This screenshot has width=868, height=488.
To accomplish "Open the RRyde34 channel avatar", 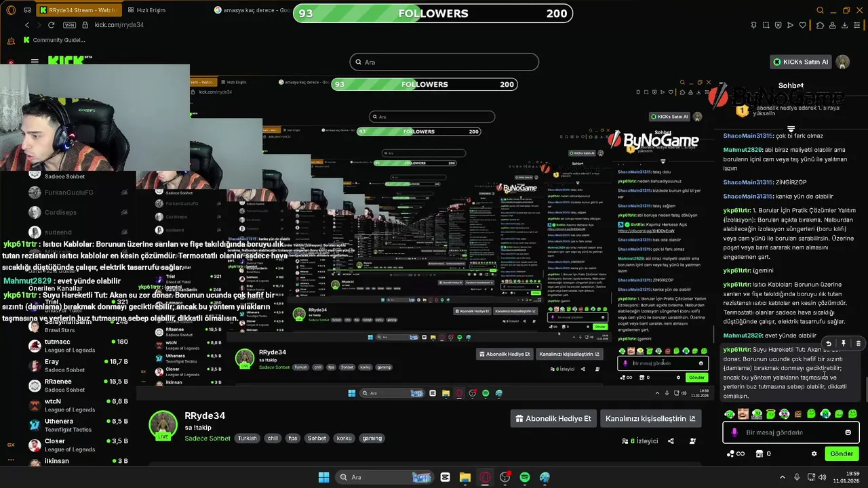I will coord(163,425).
